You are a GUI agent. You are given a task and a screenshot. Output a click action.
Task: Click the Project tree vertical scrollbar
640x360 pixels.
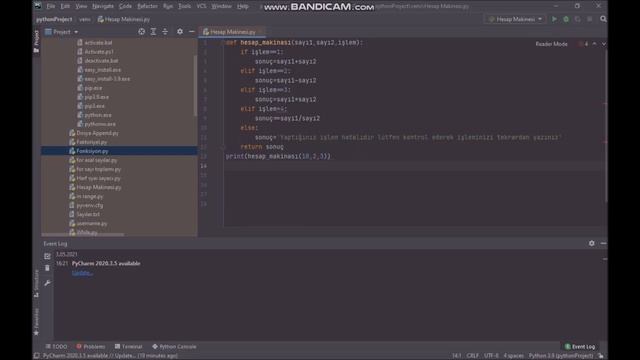tap(195, 86)
